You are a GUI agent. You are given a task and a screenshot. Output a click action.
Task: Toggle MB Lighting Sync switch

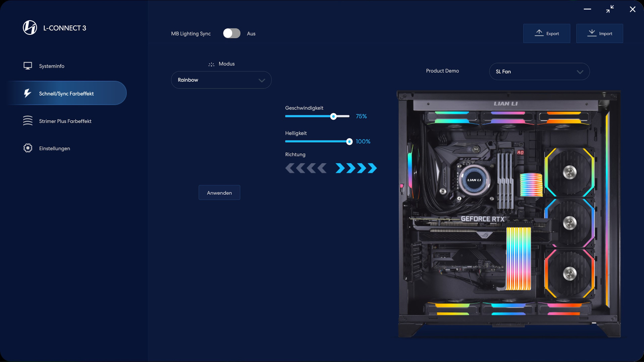pyautogui.click(x=232, y=33)
